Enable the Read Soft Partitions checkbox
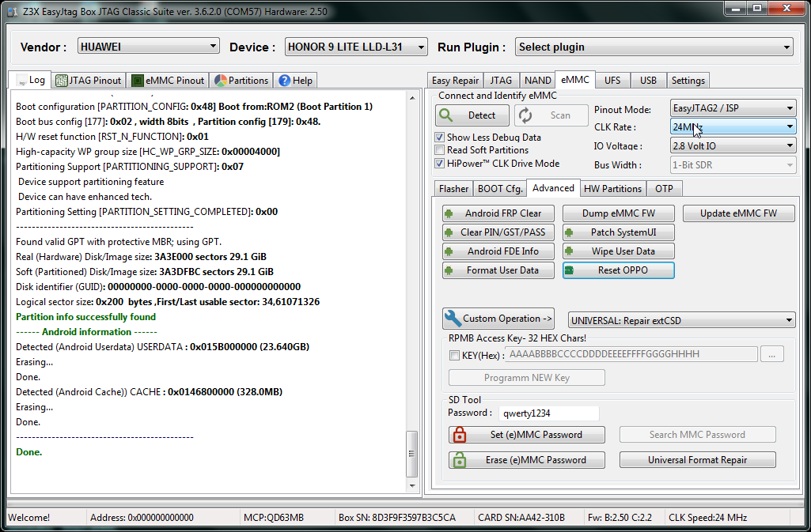This screenshot has height=532, width=811. tap(440, 150)
